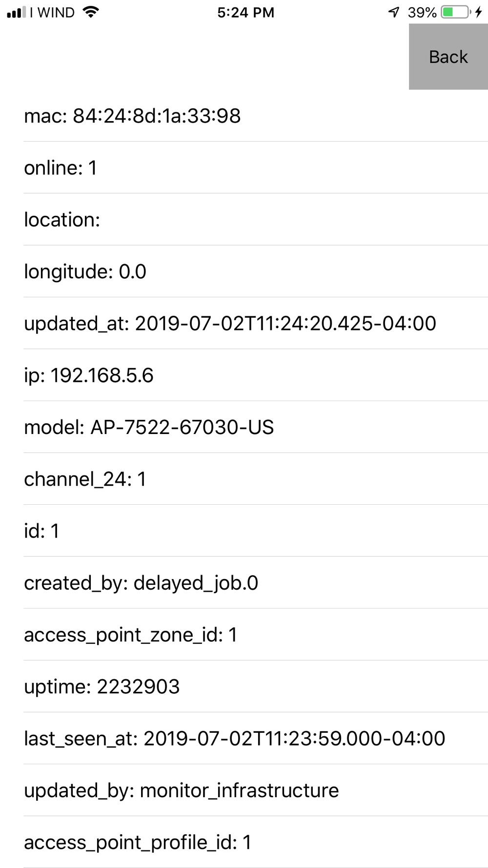This screenshot has height=868, width=488.
Task: Select the updated_at timestamp row
Action: pos(256,323)
